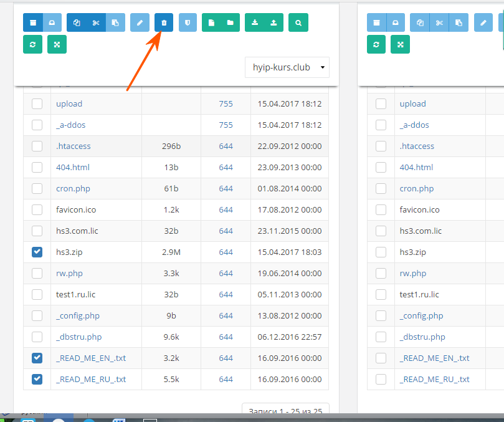Uncheck the hs3.zip checkbox in left panel
The width and height of the screenshot is (504, 422).
pyautogui.click(x=37, y=252)
